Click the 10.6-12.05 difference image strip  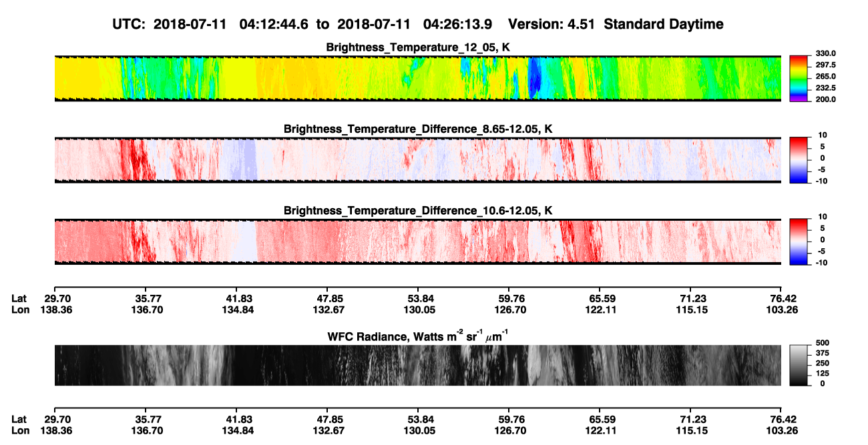click(x=417, y=242)
